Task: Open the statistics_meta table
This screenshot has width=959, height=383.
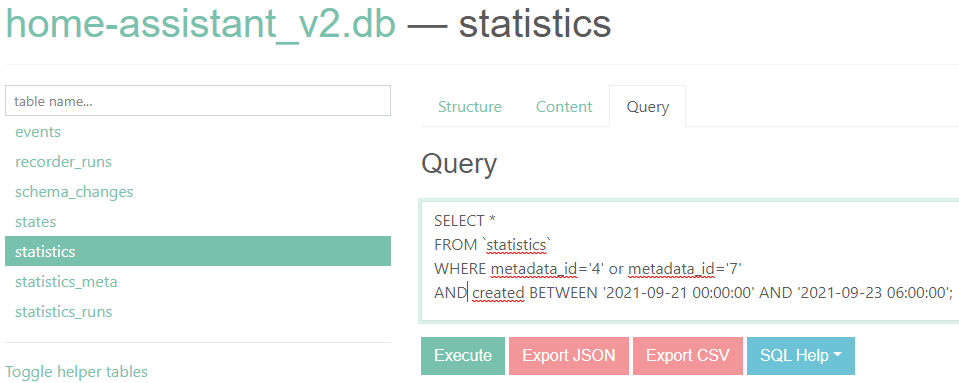Action: (x=66, y=282)
